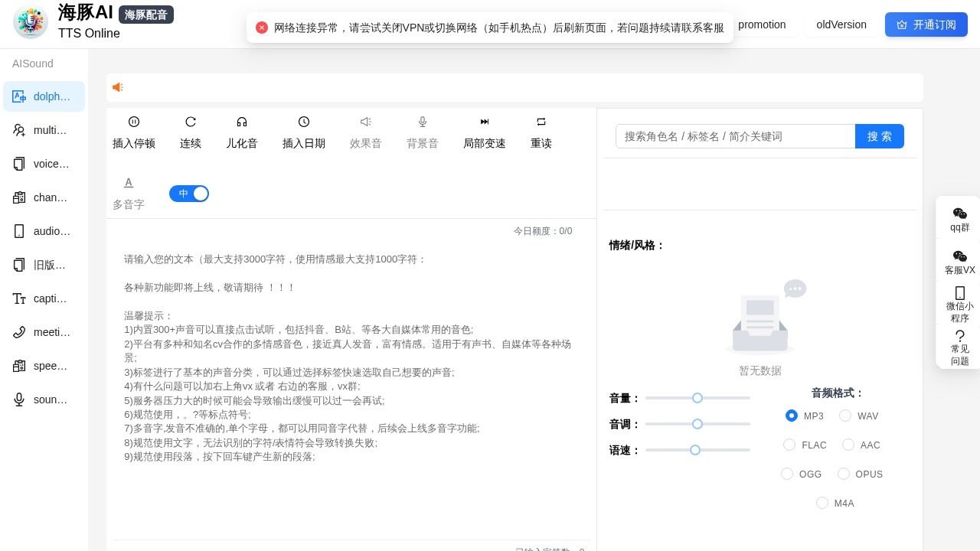Screen dimensions: 980x551
Task: Select the 背景音 background sound option
Action: point(423,131)
